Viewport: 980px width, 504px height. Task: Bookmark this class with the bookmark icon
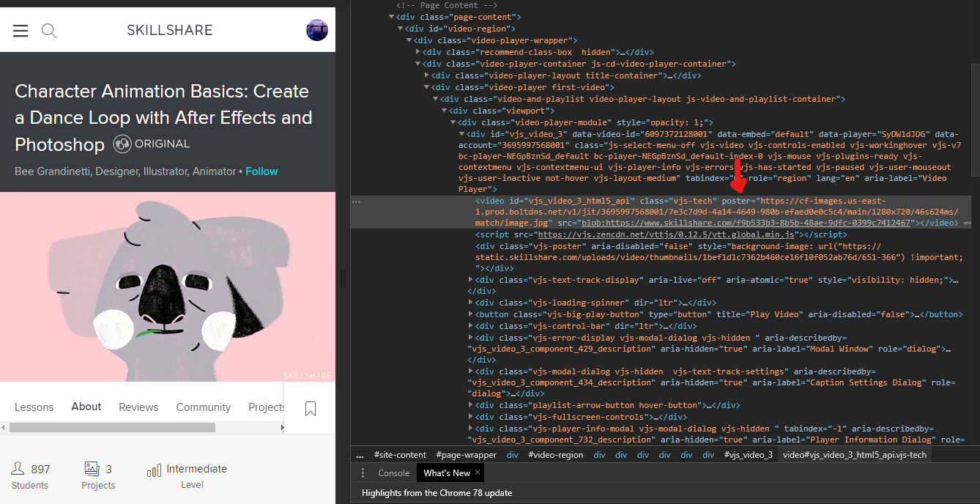[x=311, y=409]
